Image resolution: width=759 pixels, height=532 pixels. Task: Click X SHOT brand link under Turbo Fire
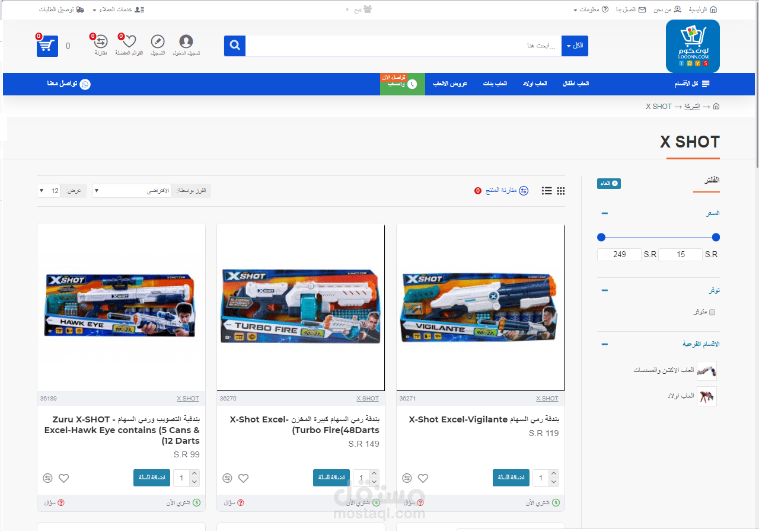coord(368,399)
